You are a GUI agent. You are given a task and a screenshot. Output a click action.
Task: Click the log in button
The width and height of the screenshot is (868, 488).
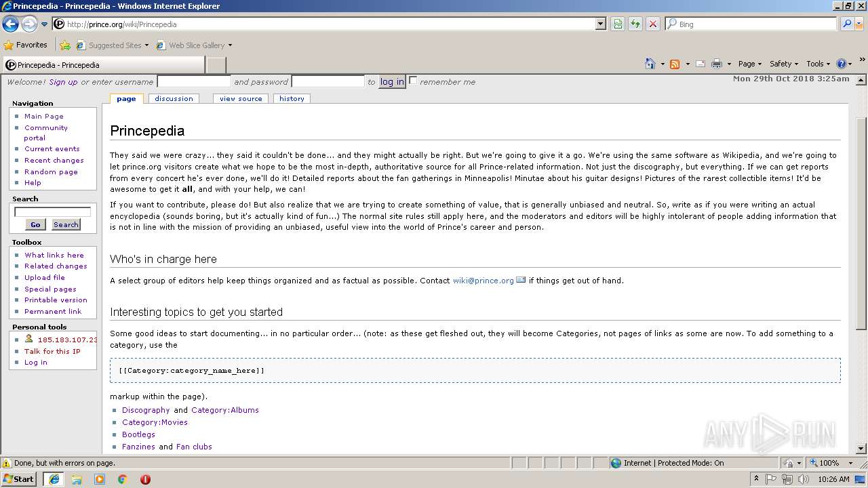coord(392,82)
